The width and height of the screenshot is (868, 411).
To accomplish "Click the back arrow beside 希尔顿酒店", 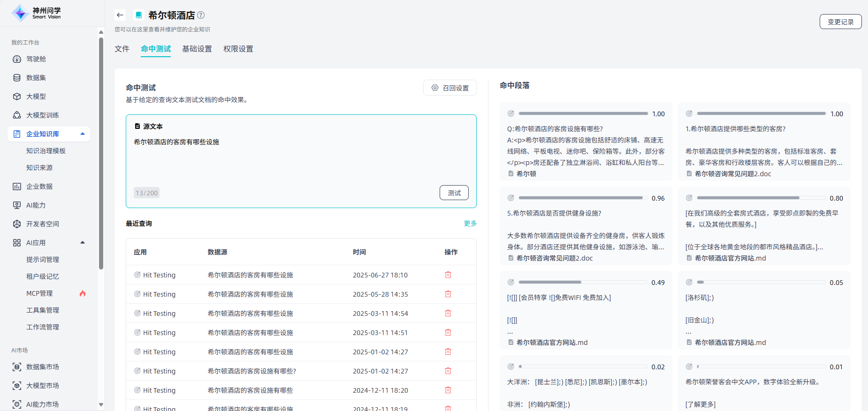I will pyautogui.click(x=120, y=15).
